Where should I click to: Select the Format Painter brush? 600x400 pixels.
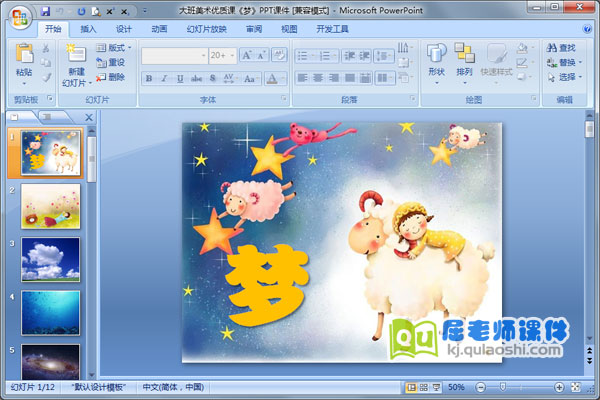coord(46,77)
